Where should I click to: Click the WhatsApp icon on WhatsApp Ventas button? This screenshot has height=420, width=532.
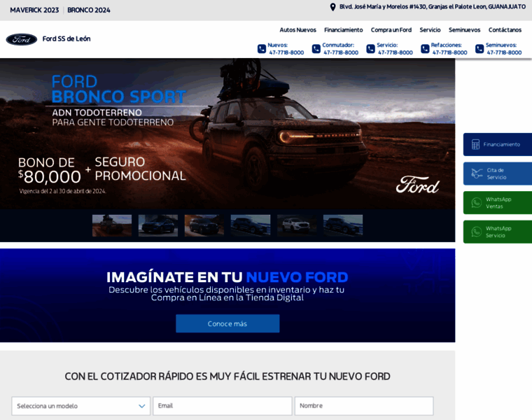[477, 203]
